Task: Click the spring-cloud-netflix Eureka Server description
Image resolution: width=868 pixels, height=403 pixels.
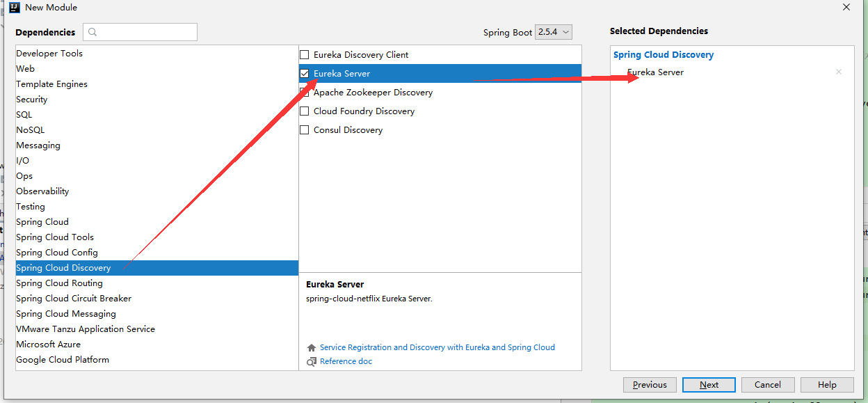Action: 369,299
